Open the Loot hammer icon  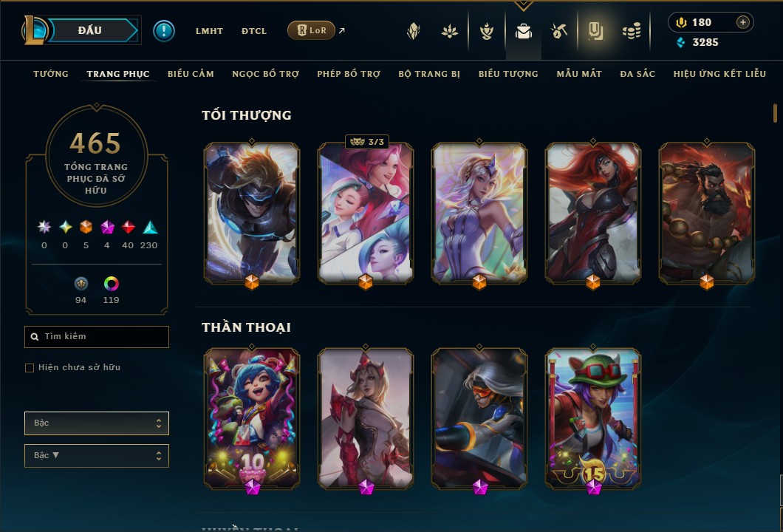click(x=559, y=32)
